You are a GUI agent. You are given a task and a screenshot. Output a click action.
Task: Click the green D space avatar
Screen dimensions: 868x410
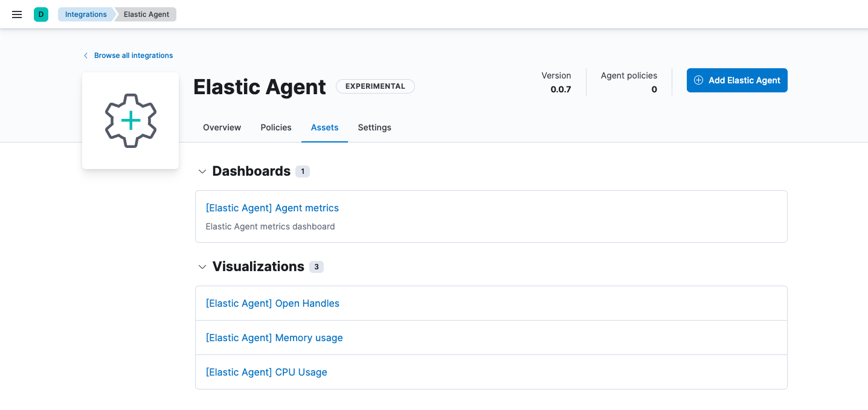40,13
